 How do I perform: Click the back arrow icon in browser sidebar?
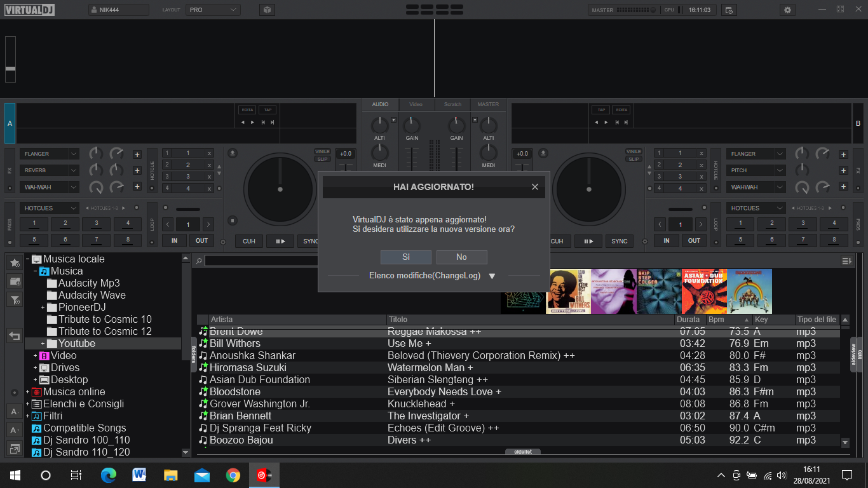tap(15, 335)
